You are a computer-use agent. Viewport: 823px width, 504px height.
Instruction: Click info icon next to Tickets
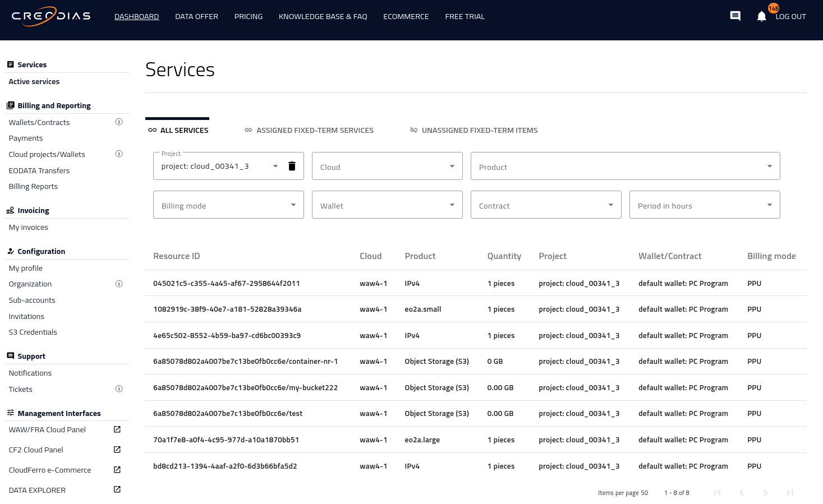tap(119, 389)
